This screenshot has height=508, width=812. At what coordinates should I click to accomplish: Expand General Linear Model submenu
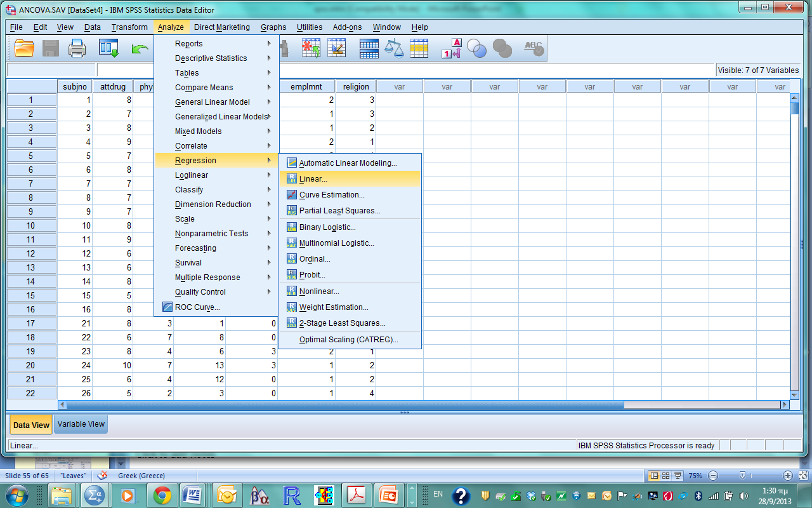click(216, 102)
